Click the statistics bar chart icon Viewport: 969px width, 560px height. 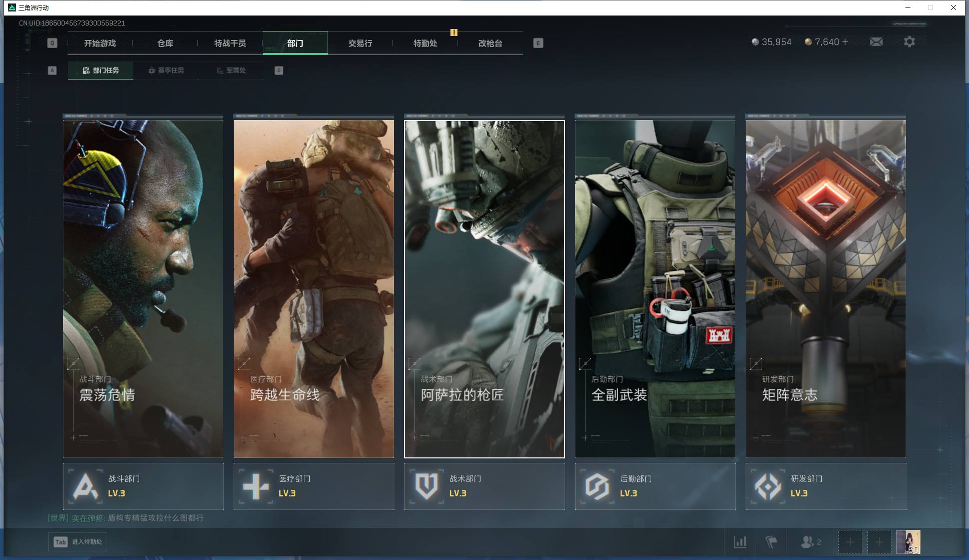tap(740, 541)
